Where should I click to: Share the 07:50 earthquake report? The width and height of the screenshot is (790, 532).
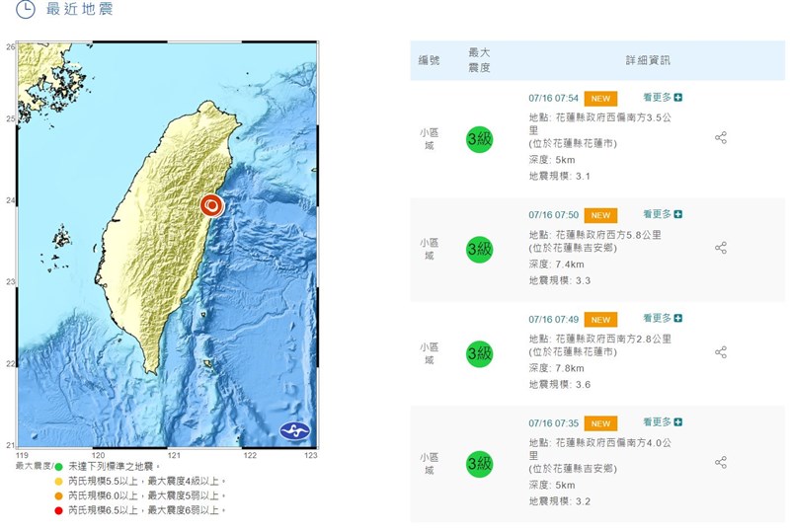(x=720, y=248)
